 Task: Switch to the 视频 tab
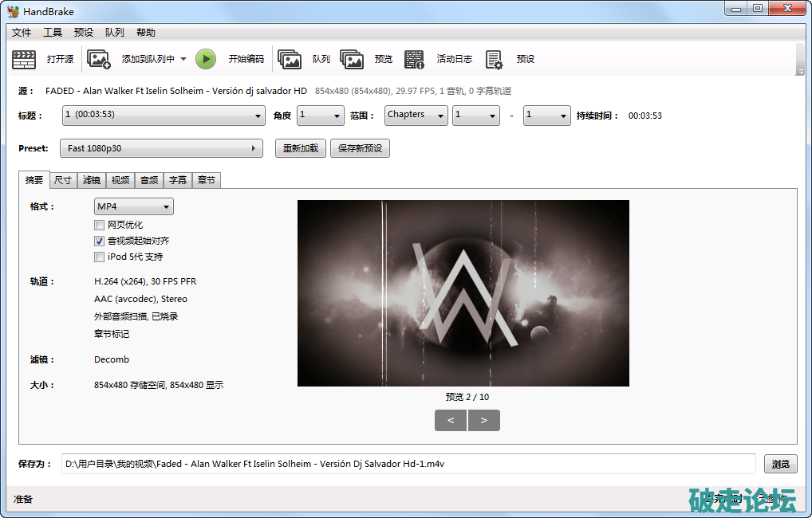click(120, 180)
